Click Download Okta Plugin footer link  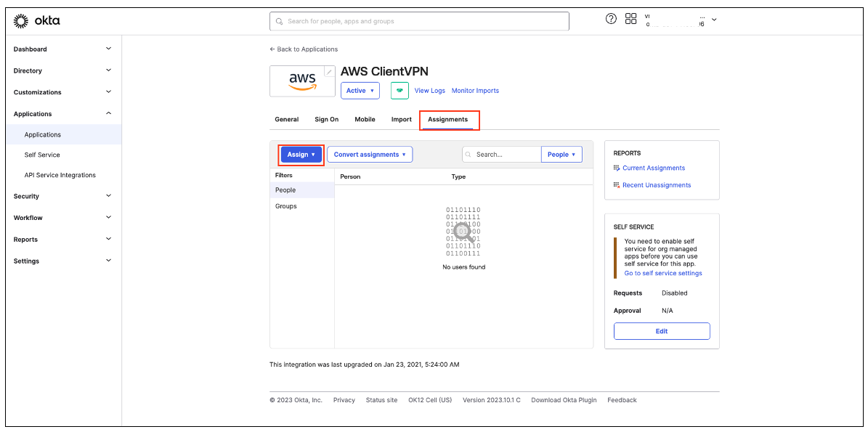pos(564,400)
